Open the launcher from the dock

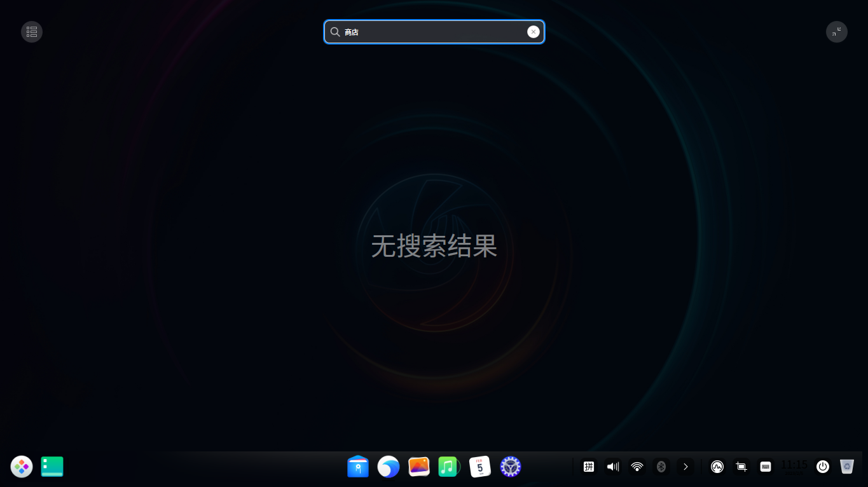point(22,467)
